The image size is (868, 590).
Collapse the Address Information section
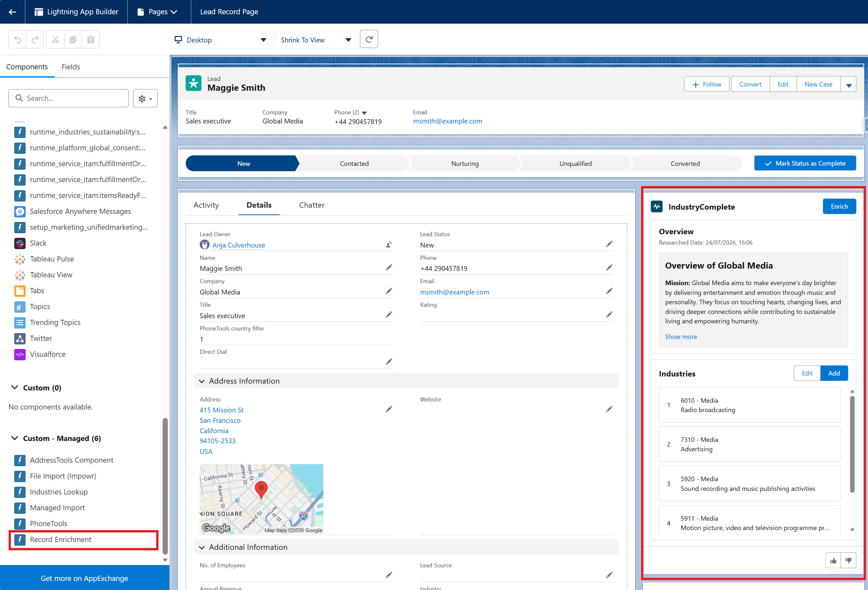[202, 381]
